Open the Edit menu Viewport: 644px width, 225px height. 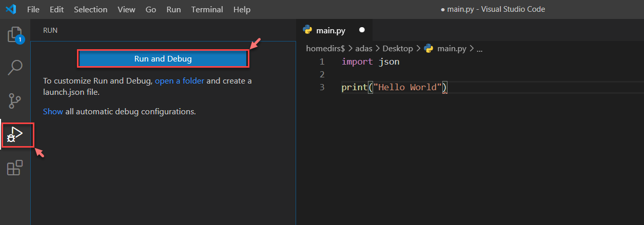[57, 9]
